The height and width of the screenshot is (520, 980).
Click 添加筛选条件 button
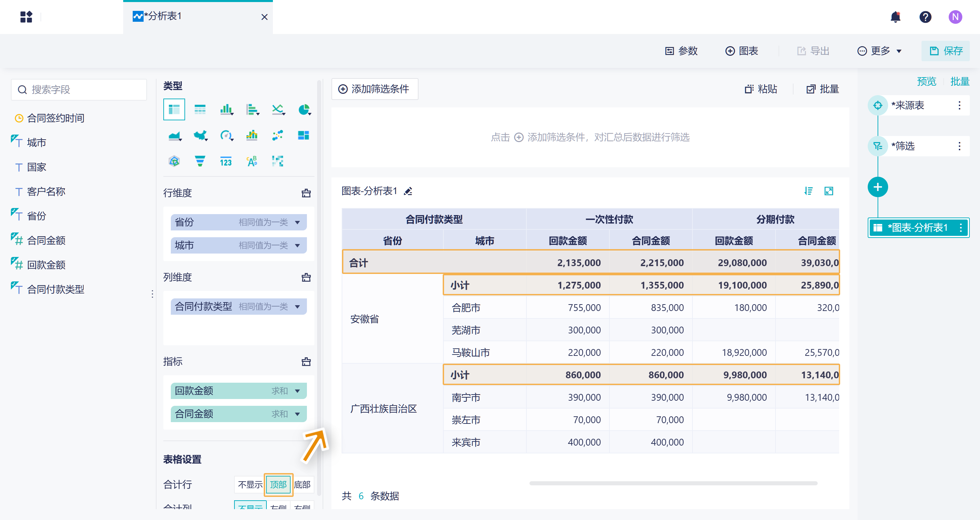point(374,89)
